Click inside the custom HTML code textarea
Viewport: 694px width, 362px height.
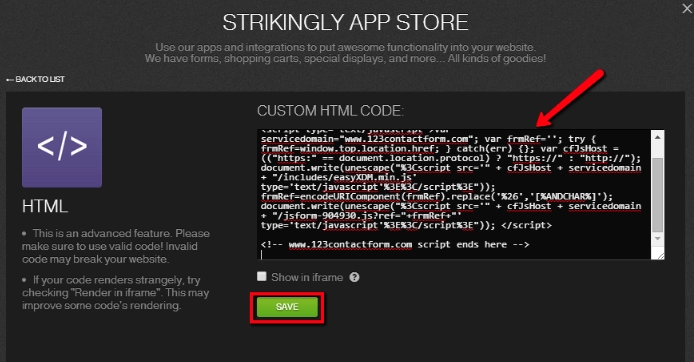455,194
